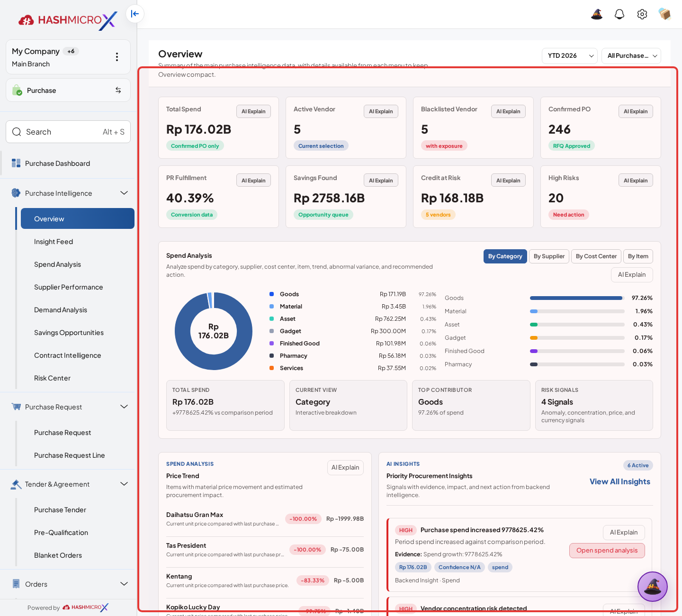Open the user profile box avatar
Screen dimensions: 682x616
click(665, 14)
